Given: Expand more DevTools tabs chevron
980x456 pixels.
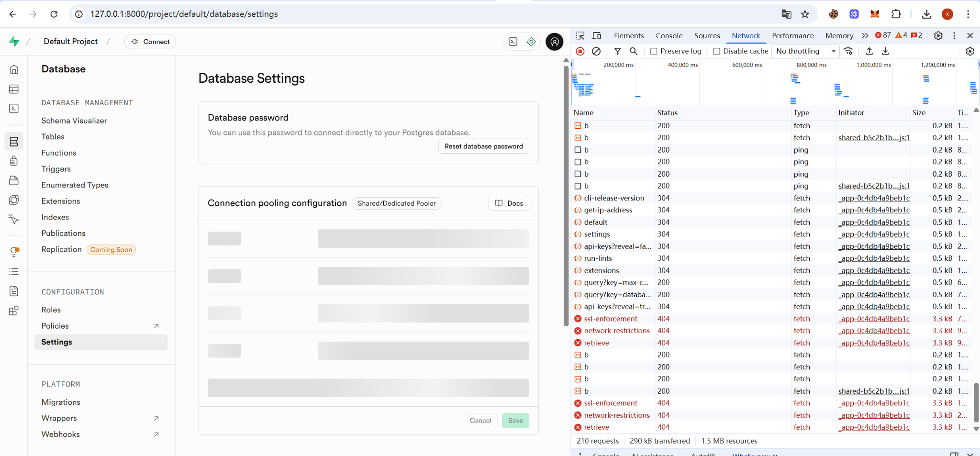Looking at the screenshot, I should click(865, 35).
